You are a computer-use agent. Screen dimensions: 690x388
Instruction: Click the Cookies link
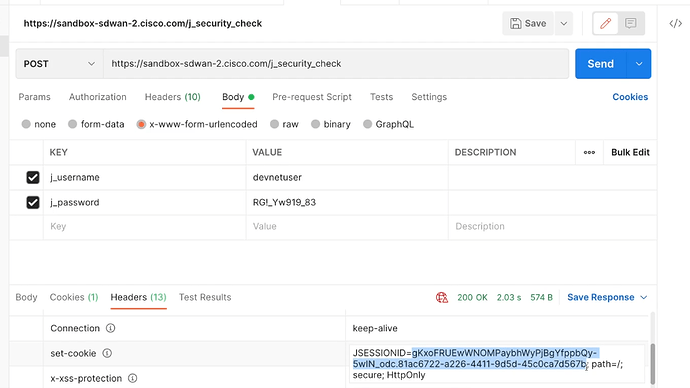click(630, 97)
